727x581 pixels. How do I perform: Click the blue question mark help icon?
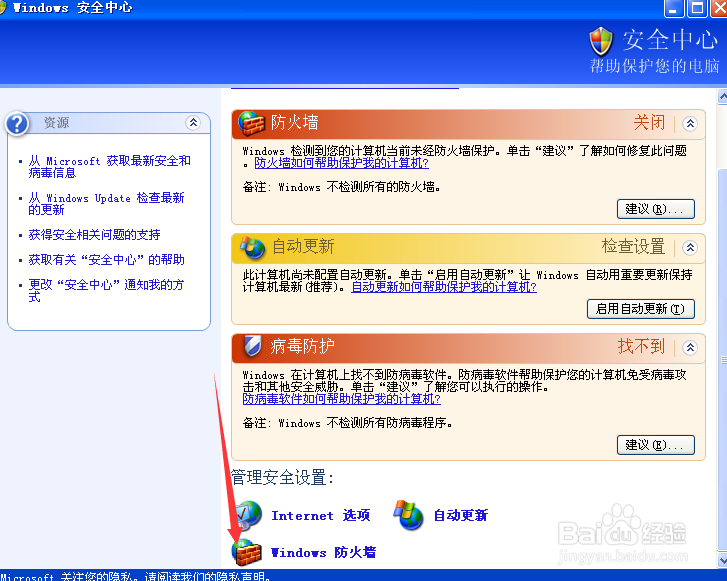click(x=17, y=124)
